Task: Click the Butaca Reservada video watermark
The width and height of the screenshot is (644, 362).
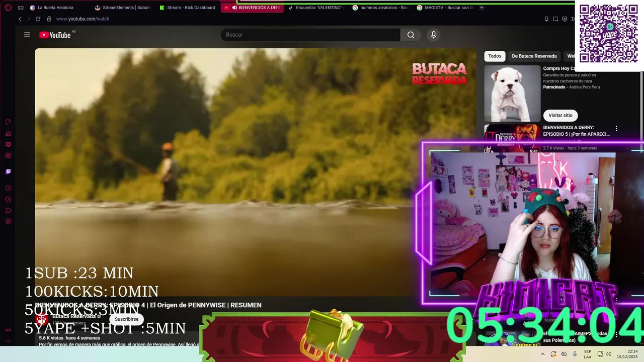Action: [x=439, y=73]
